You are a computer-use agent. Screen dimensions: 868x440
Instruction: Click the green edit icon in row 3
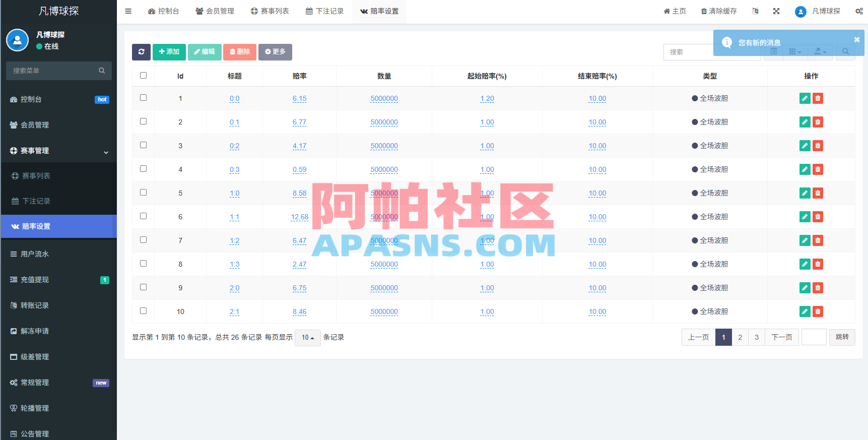[805, 146]
